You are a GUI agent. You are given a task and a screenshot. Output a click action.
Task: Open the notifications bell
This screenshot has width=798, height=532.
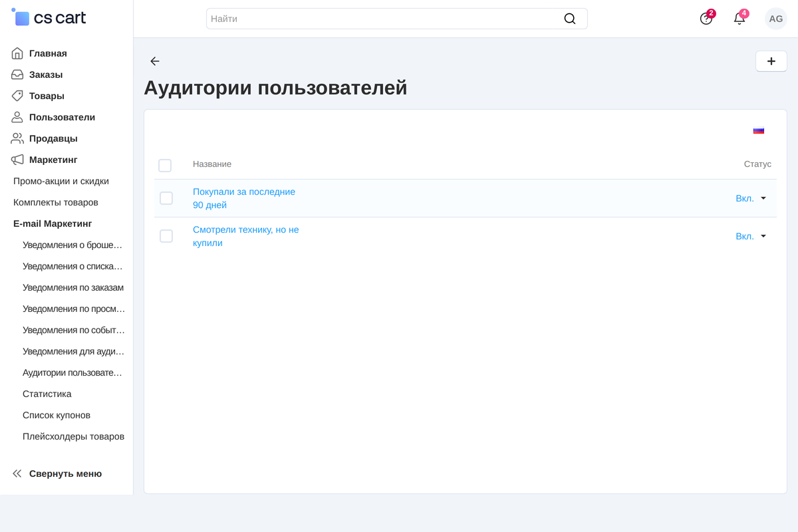click(x=739, y=19)
